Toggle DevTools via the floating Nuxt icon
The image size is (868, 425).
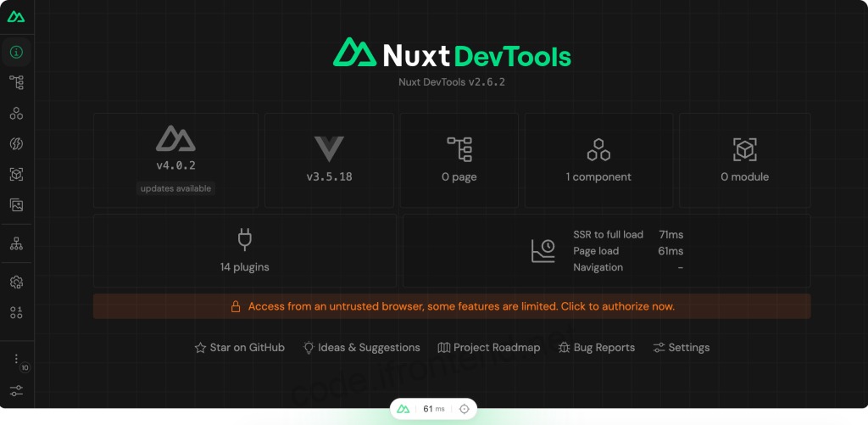click(403, 409)
